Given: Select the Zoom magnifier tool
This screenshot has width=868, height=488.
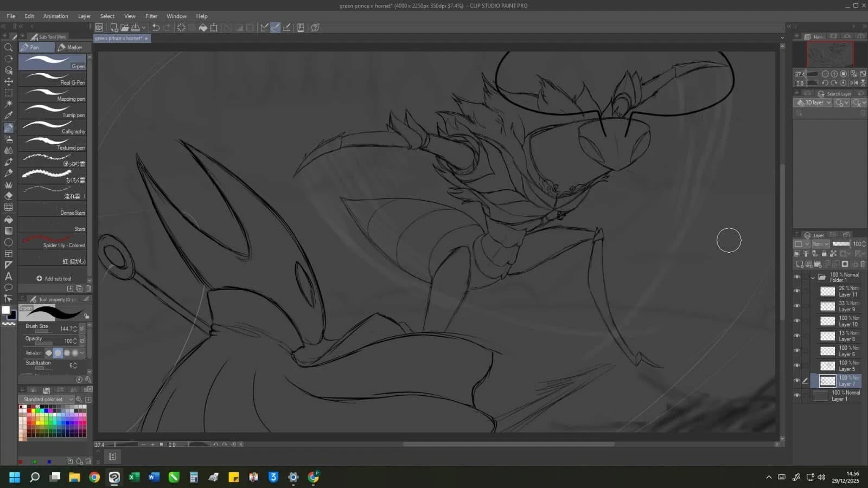Looking at the screenshot, I should 9,48.
